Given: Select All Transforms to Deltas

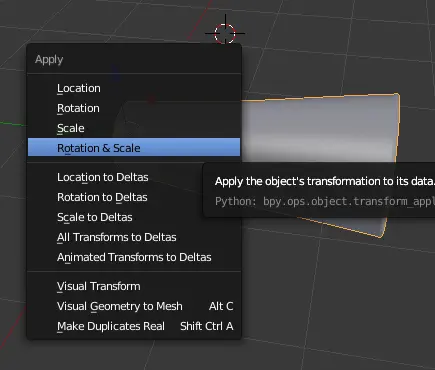Looking at the screenshot, I should click(134, 237).
